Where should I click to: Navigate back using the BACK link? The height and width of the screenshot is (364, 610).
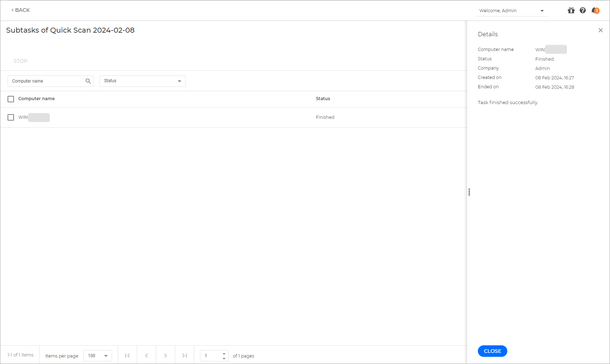click(20, 10)
